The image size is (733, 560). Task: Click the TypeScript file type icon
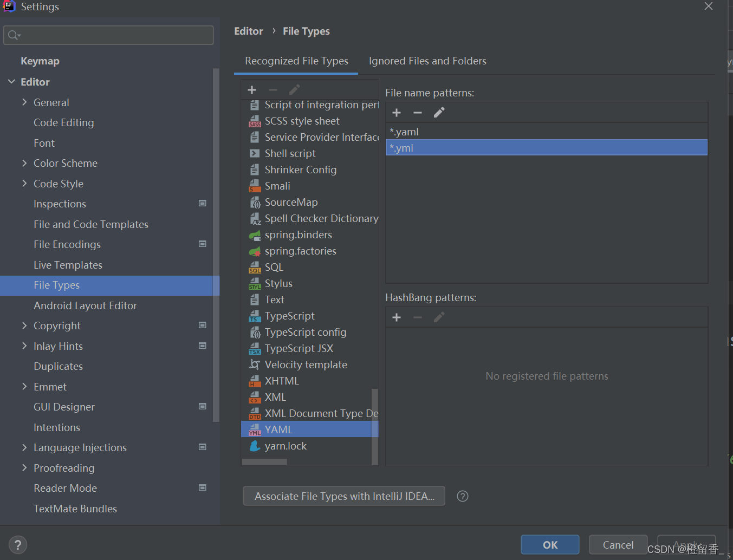pos(255,316)
